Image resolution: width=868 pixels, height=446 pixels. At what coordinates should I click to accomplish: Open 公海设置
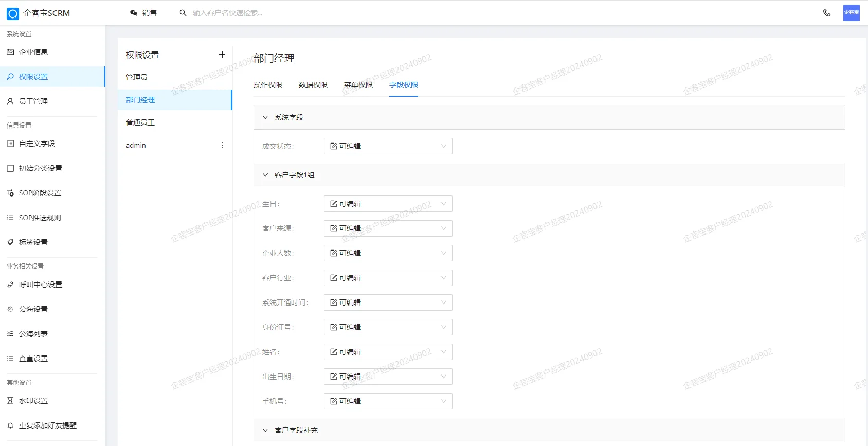click(x=52, y=309)
